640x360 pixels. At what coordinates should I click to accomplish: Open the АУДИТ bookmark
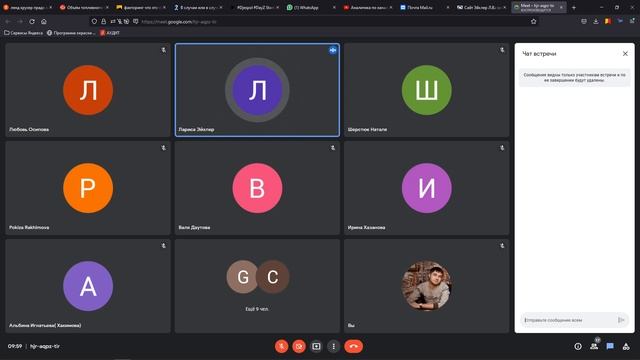(x=110, y=33)
